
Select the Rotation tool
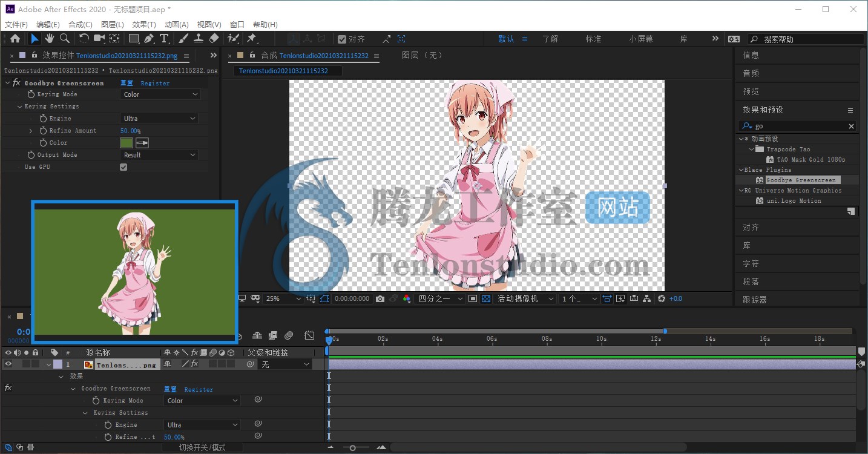point(84,39)
